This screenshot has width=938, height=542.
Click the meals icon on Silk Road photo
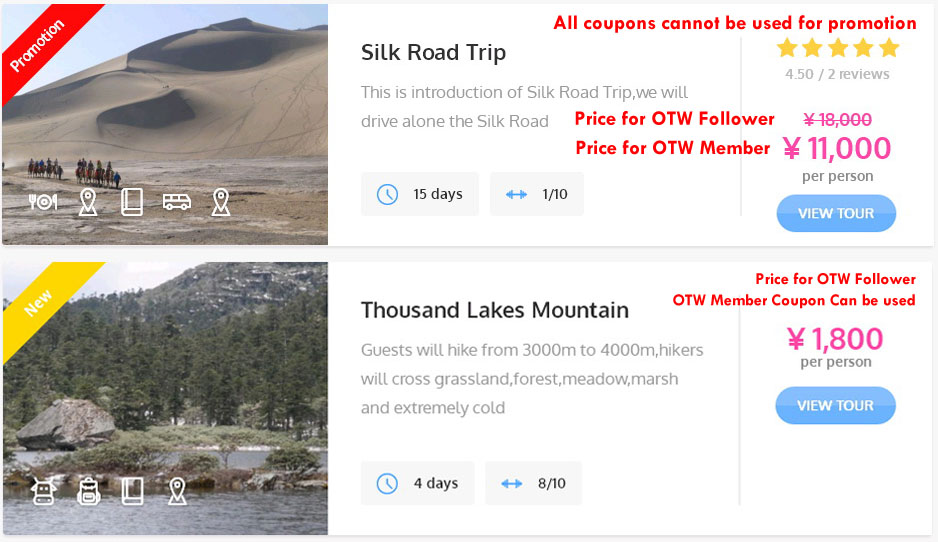pos(43,202)
